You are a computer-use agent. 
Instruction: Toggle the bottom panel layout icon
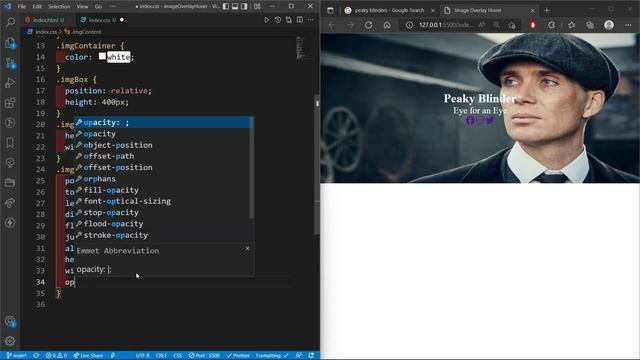(x=235, y=6)
